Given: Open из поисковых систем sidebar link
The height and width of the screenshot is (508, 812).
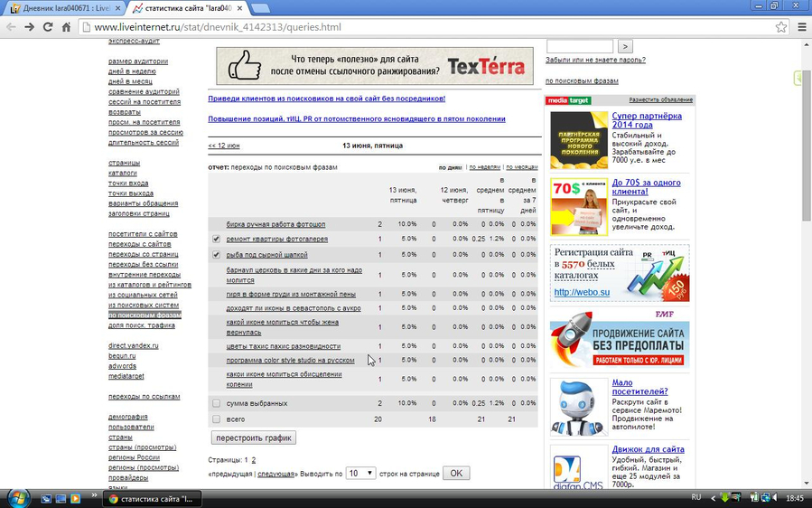Looking at the screenshot, I should point(144,305).
